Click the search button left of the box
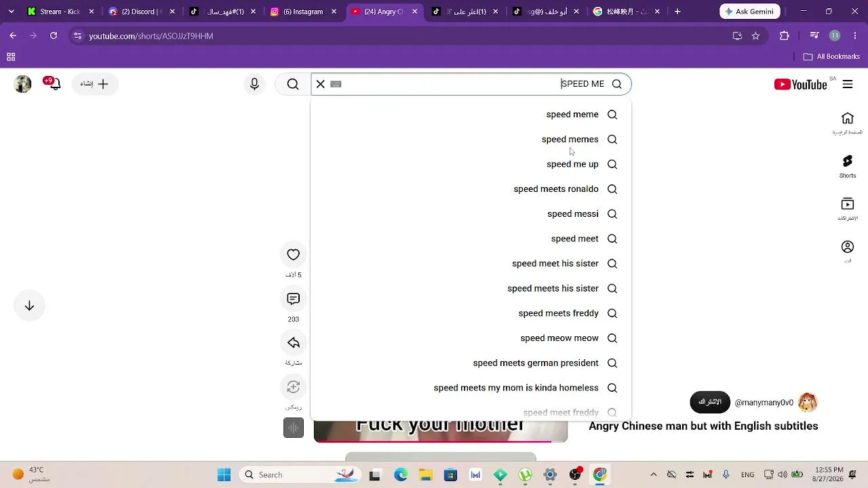 (x=293, y=84)
